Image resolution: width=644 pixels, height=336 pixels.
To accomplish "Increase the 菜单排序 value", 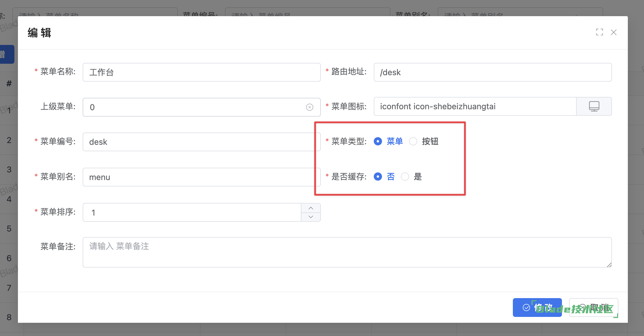I will click(x=311, y=208).
